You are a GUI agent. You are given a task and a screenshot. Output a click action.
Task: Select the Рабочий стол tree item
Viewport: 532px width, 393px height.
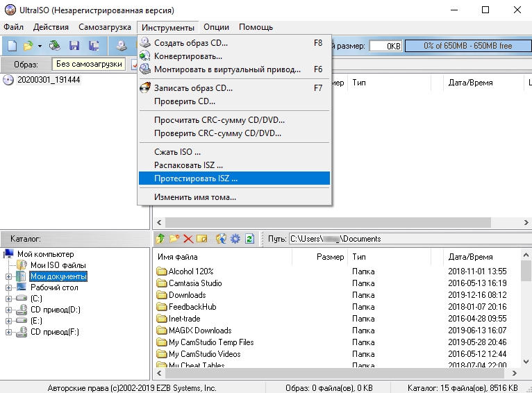click(x=54, y=287)
